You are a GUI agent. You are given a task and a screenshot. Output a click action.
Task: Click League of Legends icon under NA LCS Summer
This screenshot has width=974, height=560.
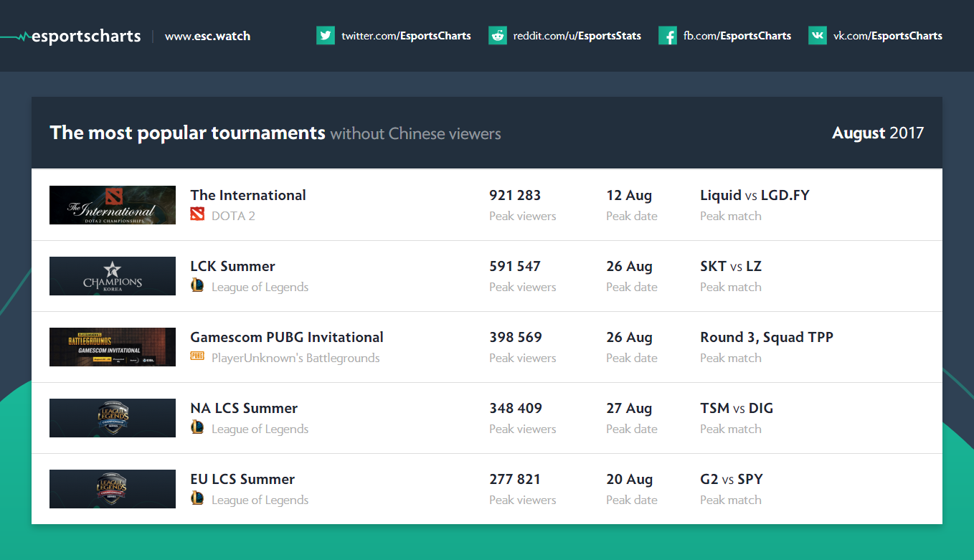coord(197,427)
